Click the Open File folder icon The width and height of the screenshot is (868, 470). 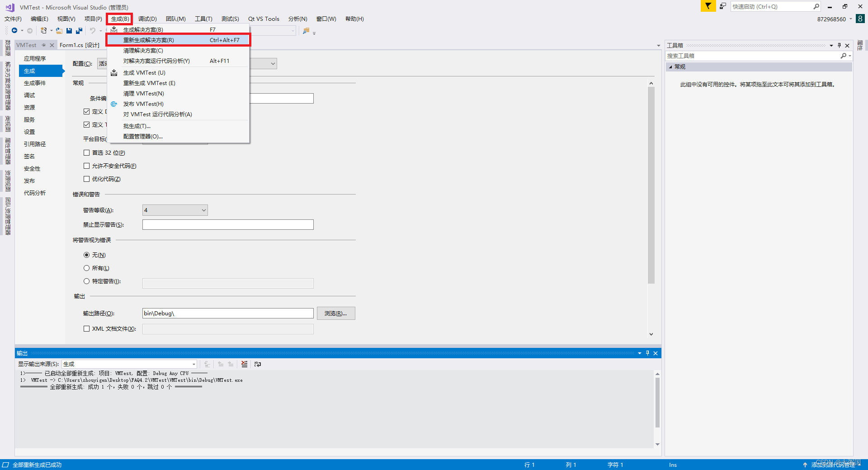(59, 30)
